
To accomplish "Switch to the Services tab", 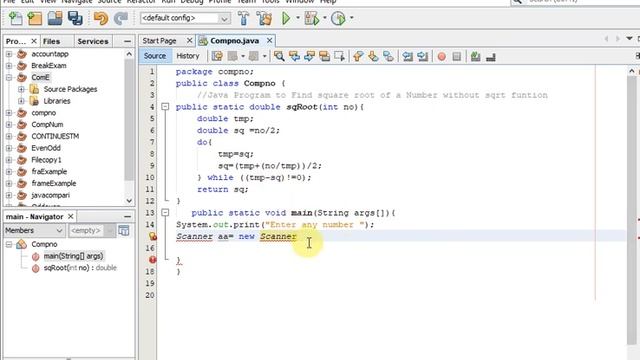I will click(x=93, y=41).
